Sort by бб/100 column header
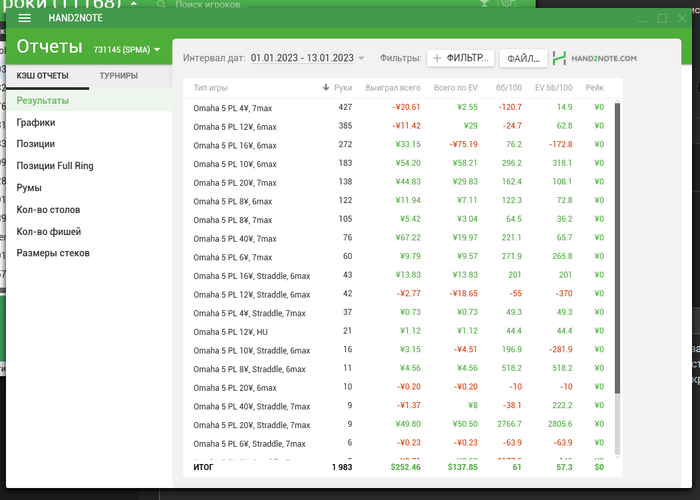The image size is (700, 500). [508, 88]
